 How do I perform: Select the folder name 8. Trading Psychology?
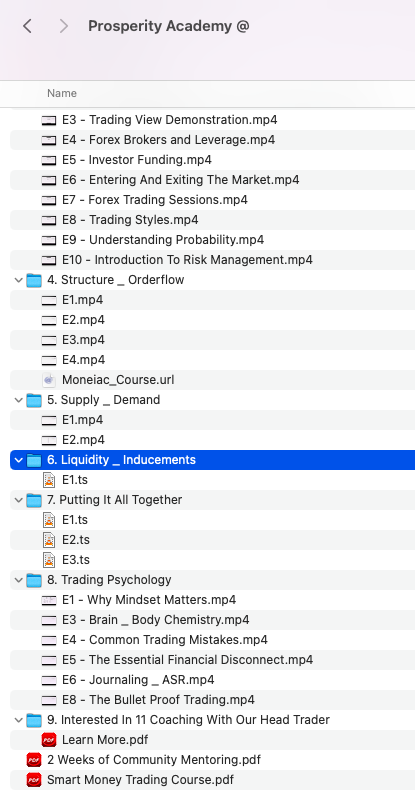point(109,580)
